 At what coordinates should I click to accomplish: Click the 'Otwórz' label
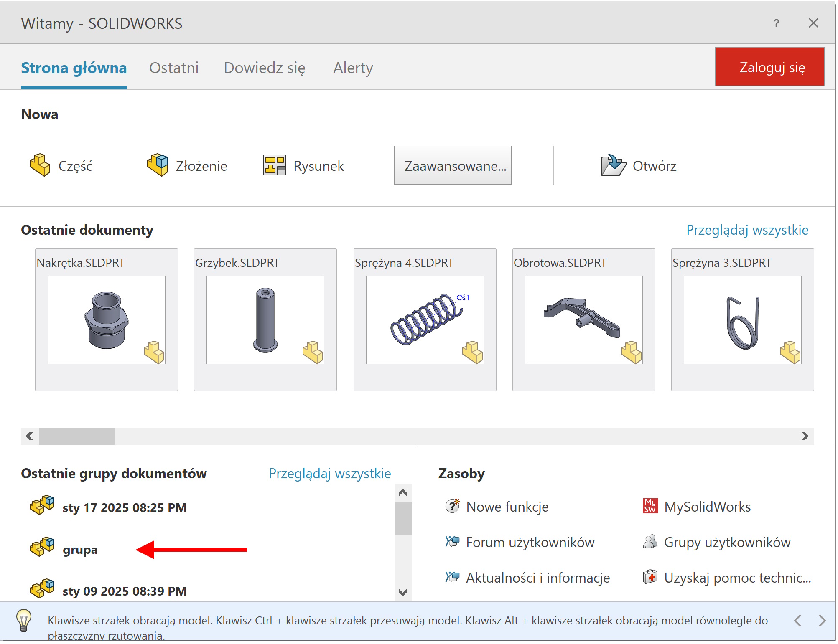655,166
